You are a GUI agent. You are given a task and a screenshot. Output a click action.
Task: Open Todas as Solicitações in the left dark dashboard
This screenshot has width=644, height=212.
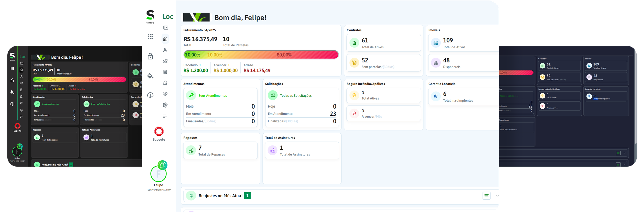click(100, 104)
